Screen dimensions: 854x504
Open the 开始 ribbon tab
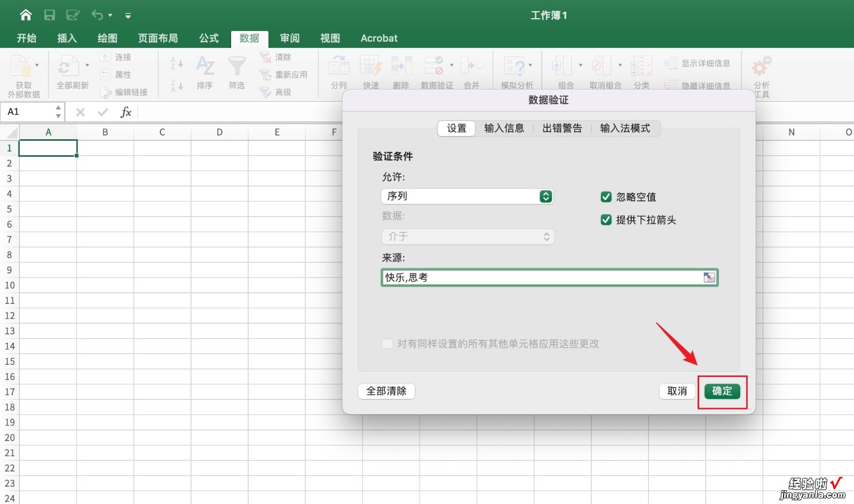[26, 38]
